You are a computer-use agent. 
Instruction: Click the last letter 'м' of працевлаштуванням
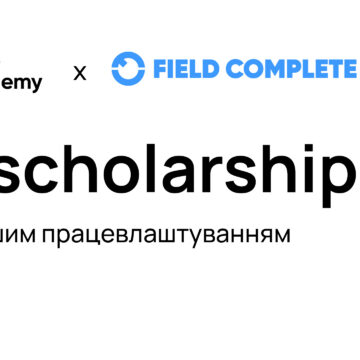click(x=282, y=236)
